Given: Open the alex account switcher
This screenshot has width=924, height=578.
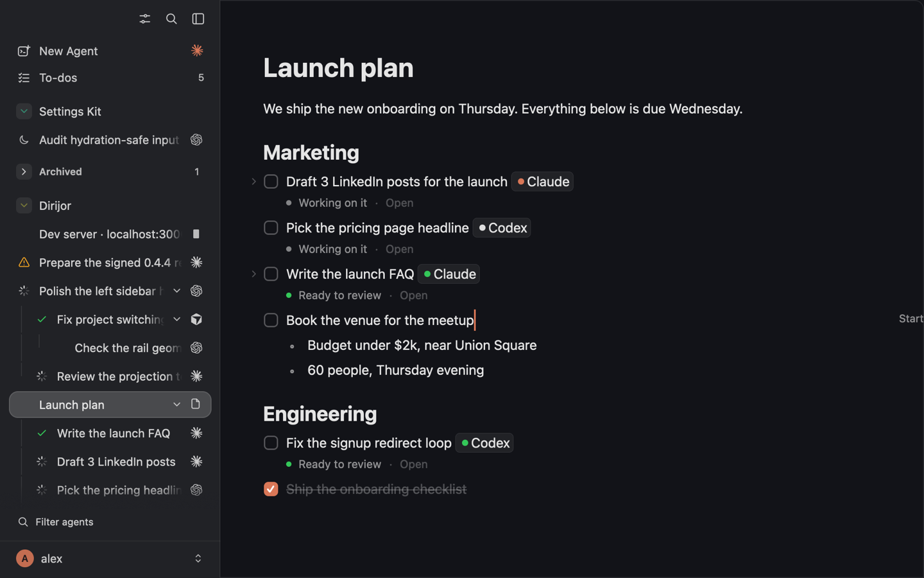Looking at the screenshot, I should point(110,559).
